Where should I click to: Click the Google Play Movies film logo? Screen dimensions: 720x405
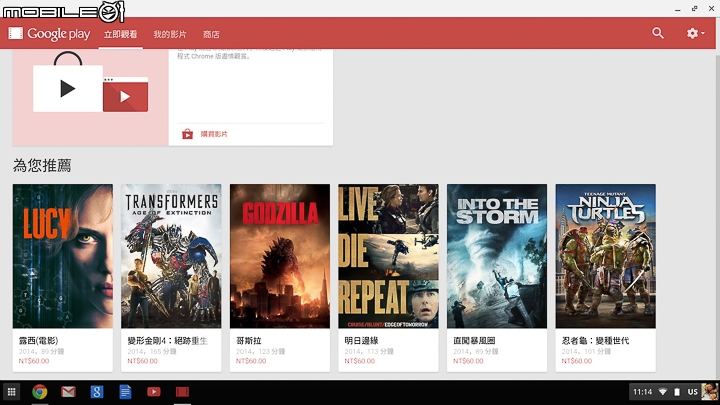click(16, 33)
